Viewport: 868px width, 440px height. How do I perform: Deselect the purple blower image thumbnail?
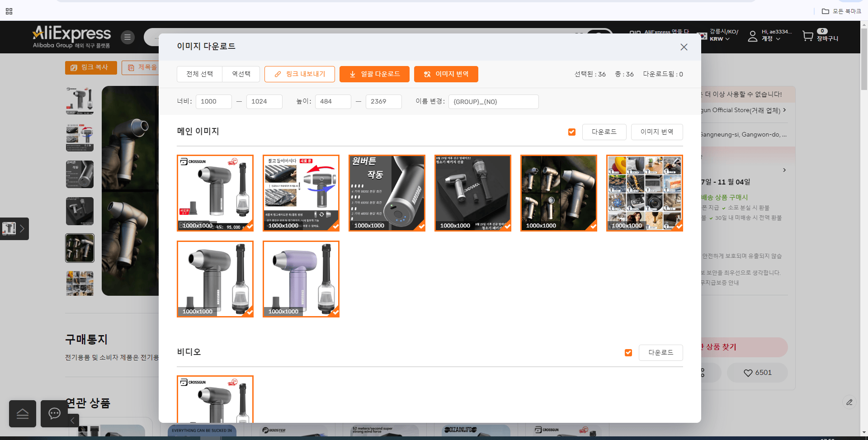(x=301, y=279)
